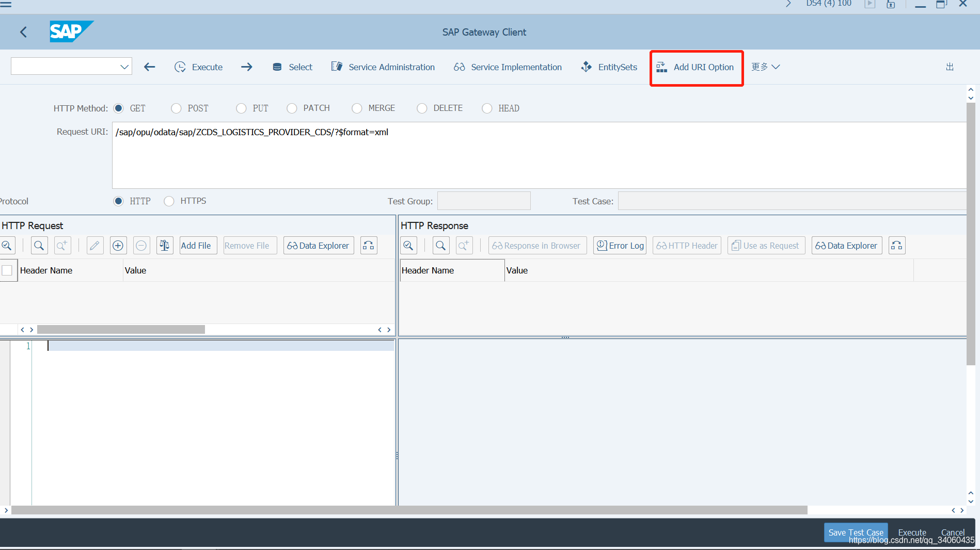This screenshot has width=980, height=550.
Task: Click Save Test Case
Action: (856, 532)
